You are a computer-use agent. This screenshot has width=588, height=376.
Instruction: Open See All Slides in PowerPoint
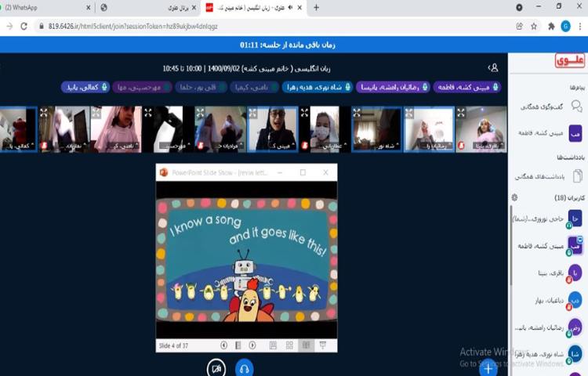pos(238,345)
